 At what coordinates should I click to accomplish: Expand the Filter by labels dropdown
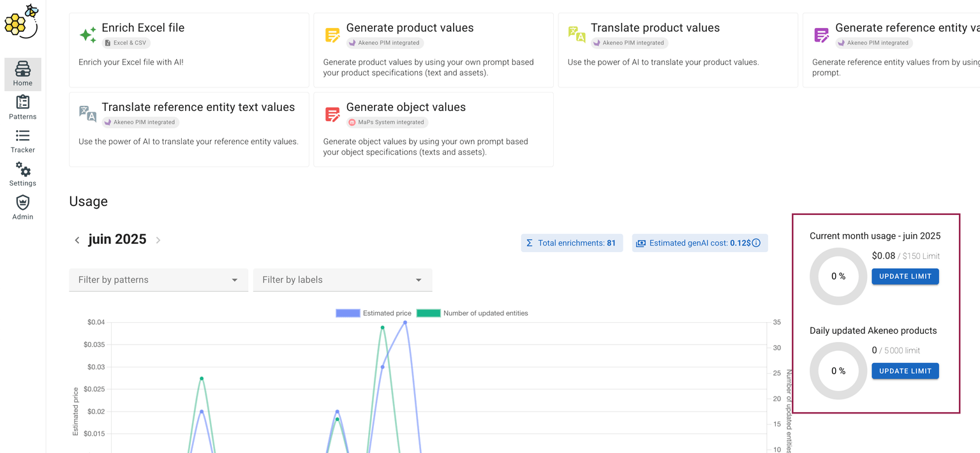343,280
